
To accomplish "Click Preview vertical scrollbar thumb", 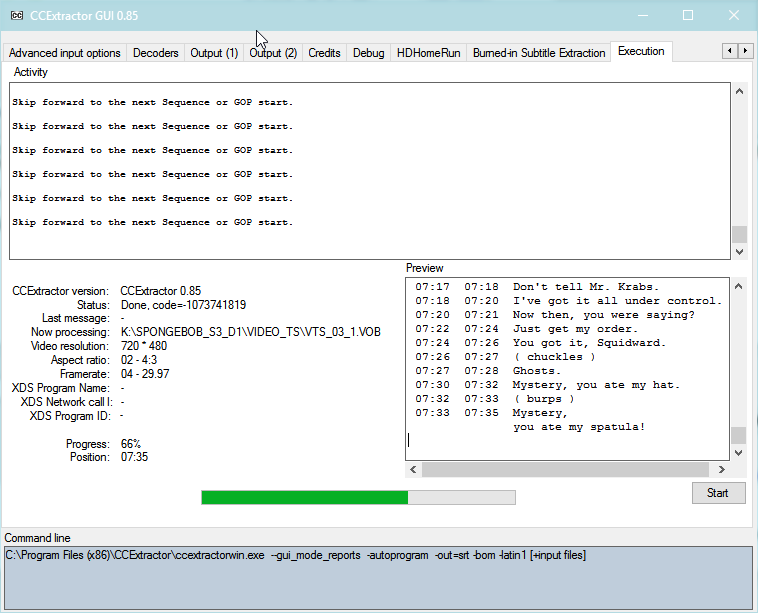I will 738,435.
